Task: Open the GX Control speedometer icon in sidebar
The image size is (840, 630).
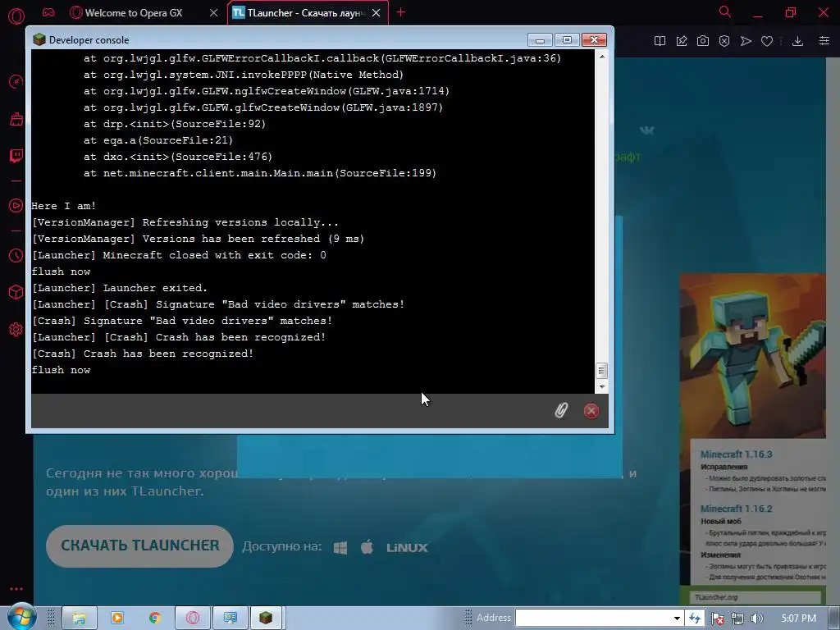Action: pyautogui.click(x=16, y=81)
